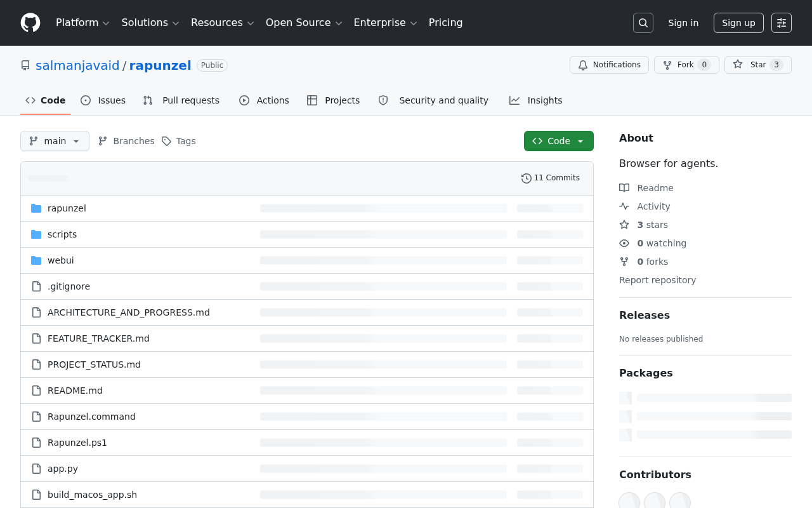Image resolution: width=812 pixels, height=508 pixels.
Task: Fork the rapunzel repository
Action: 686,65
